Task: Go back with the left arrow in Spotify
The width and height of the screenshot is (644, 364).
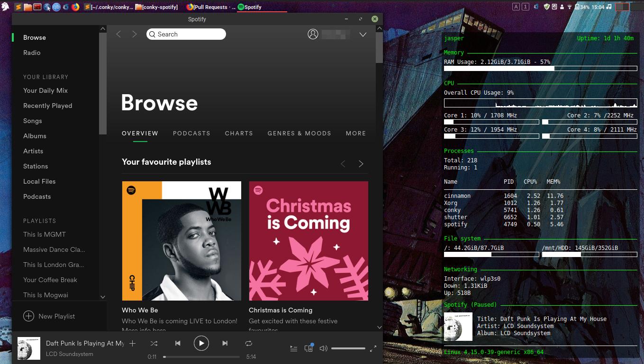Action: (x=118, y=34)
